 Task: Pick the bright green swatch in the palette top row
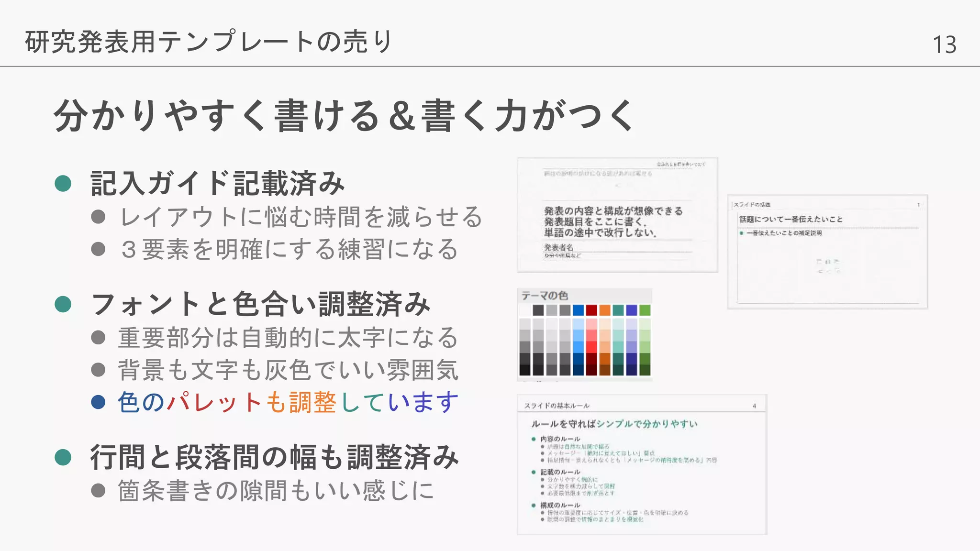[645, 310]
